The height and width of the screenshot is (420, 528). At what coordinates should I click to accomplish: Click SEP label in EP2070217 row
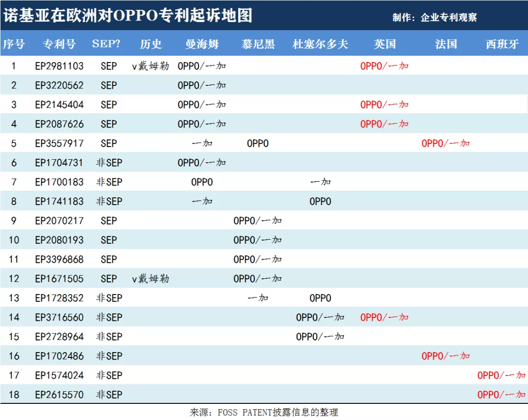(109, 221)
